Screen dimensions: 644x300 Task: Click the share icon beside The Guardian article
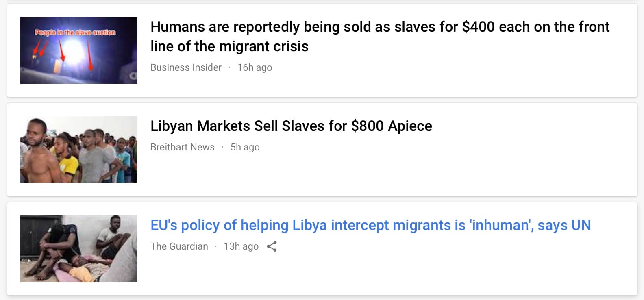(x=272, y=246)
